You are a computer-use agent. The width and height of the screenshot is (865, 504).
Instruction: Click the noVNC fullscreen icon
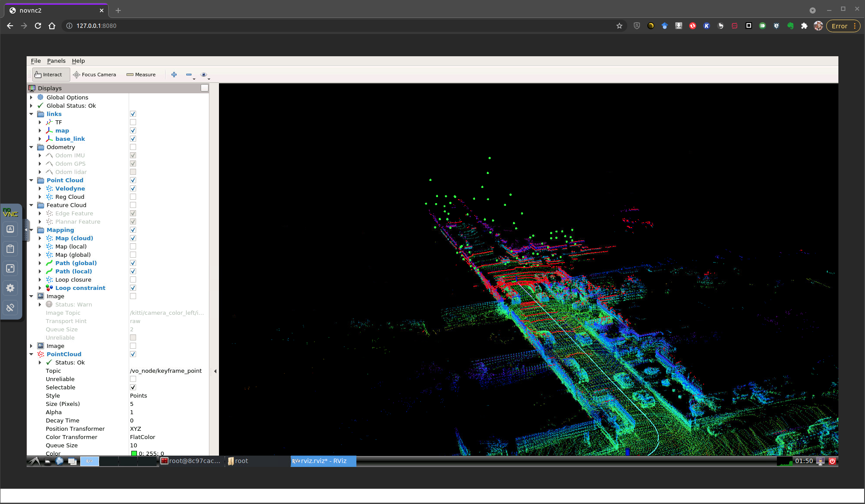(x=10, y=269)
